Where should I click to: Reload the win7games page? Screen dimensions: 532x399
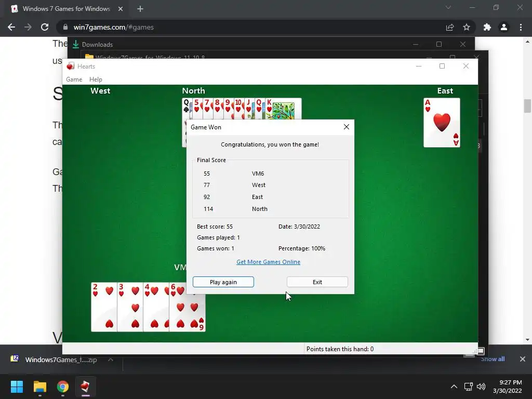pos(45,27)
